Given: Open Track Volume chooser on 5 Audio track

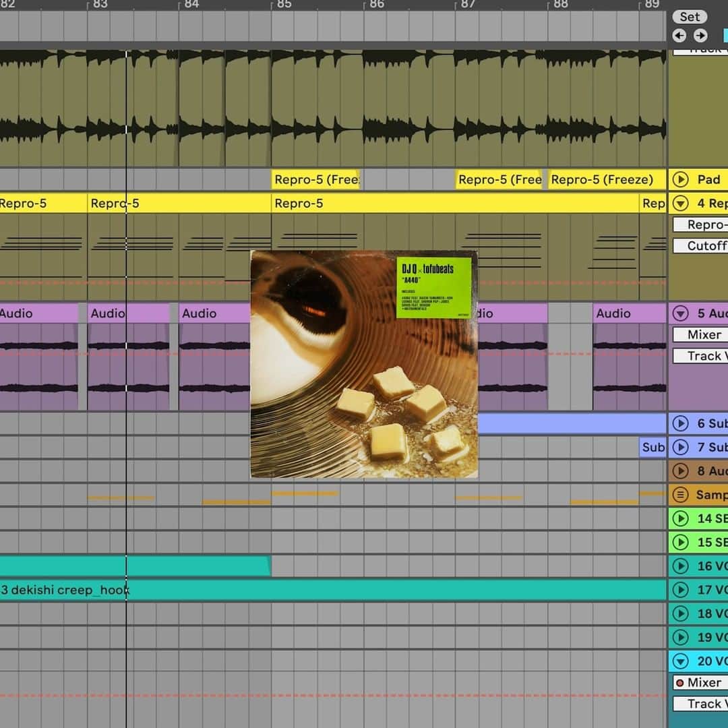Looking at the screenshot, I should point(700,356).
